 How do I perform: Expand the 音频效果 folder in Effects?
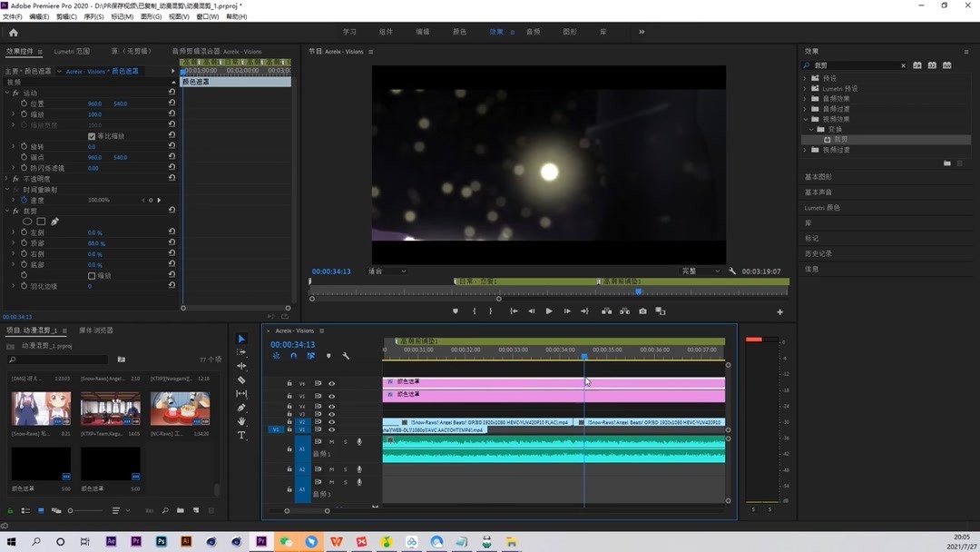click(805, 99)
